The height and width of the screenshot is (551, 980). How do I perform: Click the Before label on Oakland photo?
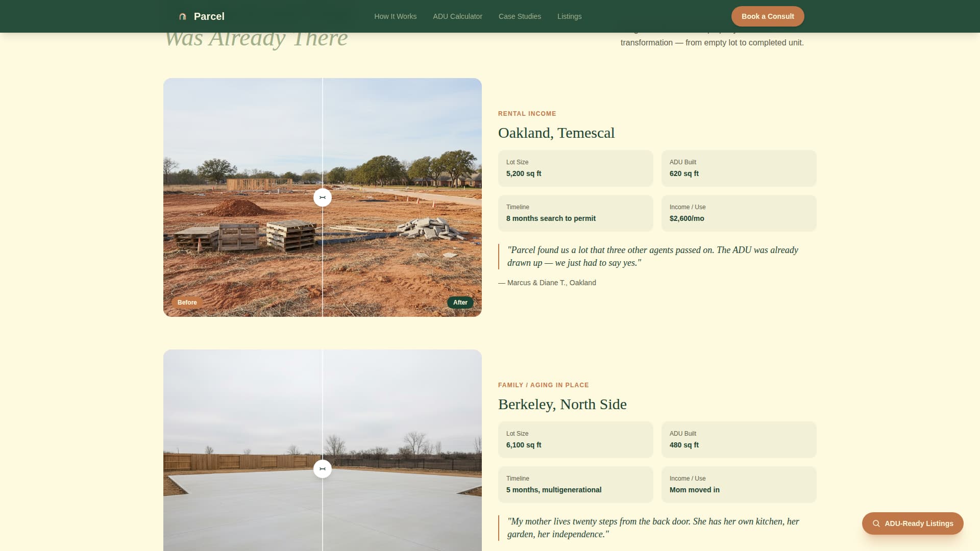tap(187, 303)
